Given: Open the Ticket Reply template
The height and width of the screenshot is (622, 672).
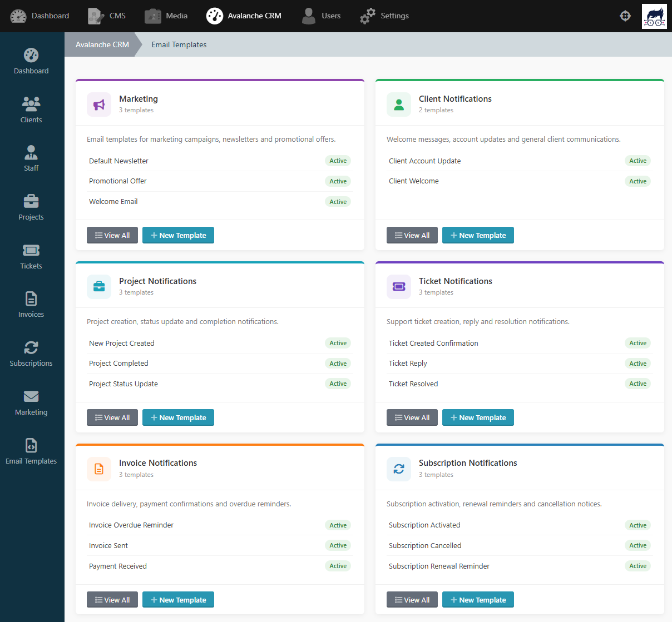Looking at the screenshot, I should (x=407, y=363).
